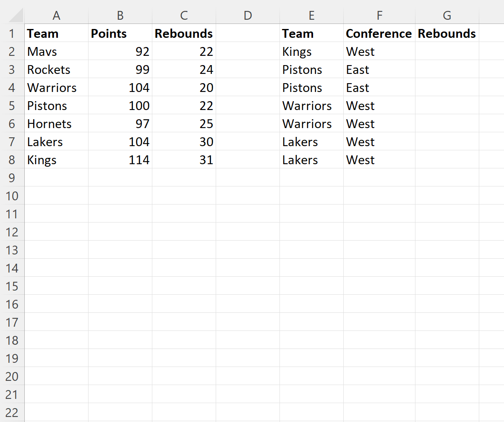
Task: Click cell with rebounds value 25
Action: coord(184,124)
